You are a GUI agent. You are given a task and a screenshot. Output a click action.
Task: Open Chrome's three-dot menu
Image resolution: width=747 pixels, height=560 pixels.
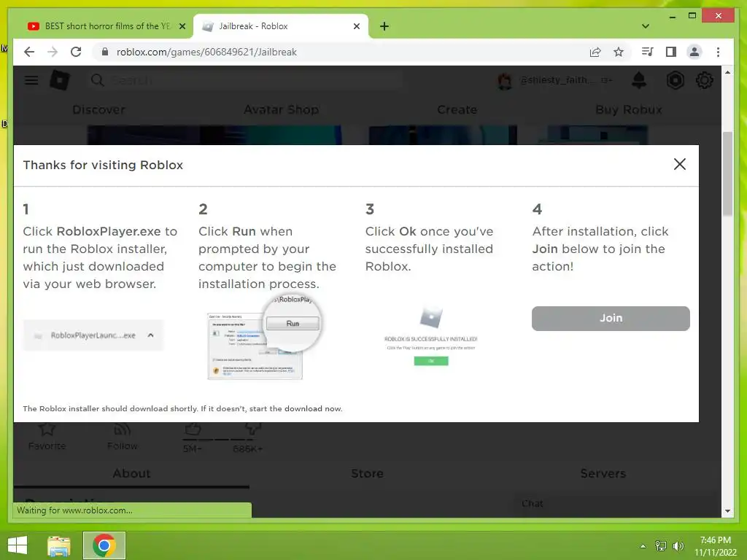click(718, 52)
